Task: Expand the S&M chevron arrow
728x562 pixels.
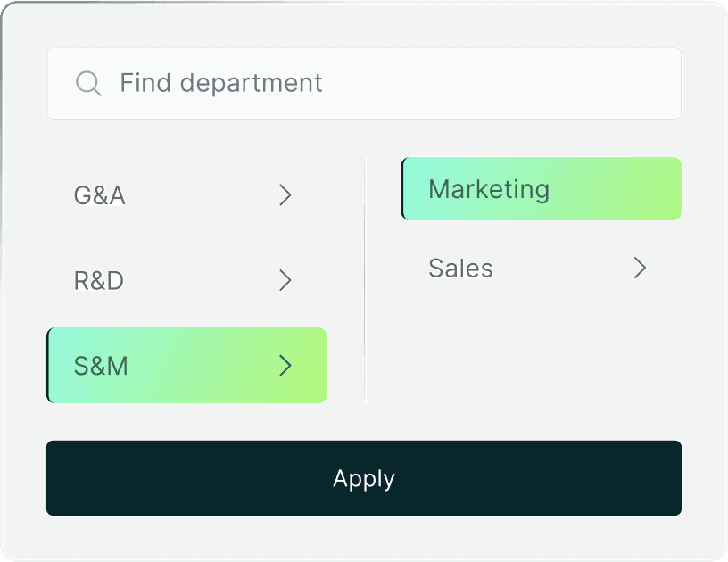Action: (x=285, y=365)
